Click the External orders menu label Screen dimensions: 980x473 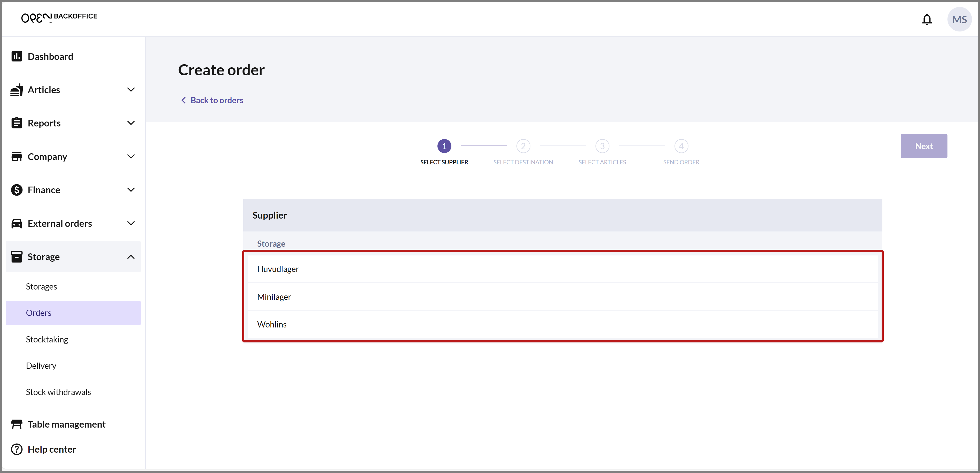[x=60, y=223]
